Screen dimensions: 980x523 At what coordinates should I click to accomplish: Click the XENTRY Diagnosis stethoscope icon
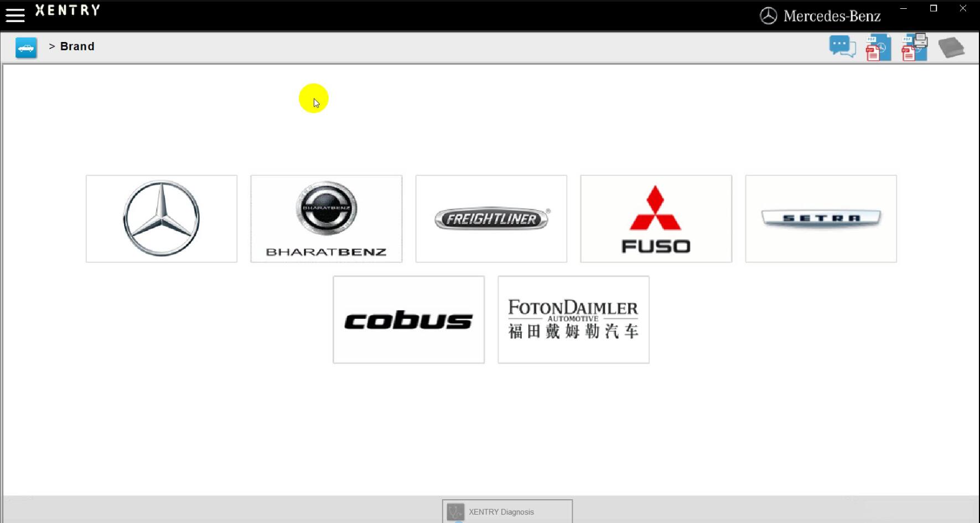[x=455, y=512]
